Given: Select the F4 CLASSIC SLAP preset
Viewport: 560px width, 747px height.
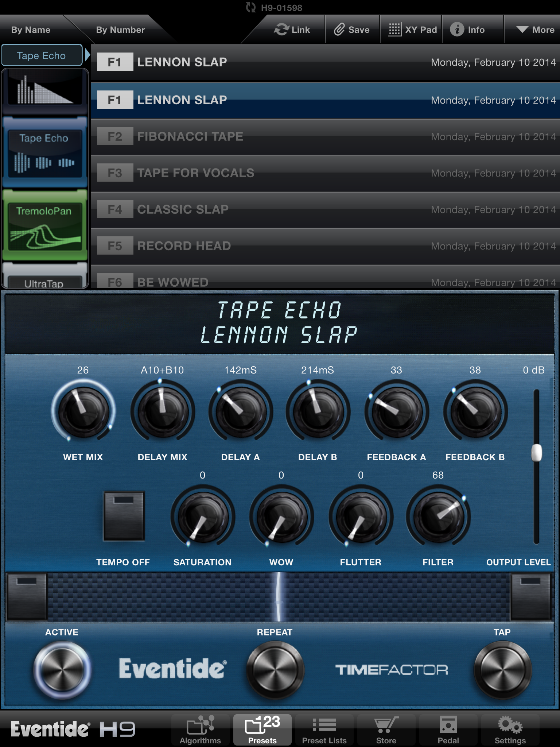Looking at the screenshot, I should 325,210.
